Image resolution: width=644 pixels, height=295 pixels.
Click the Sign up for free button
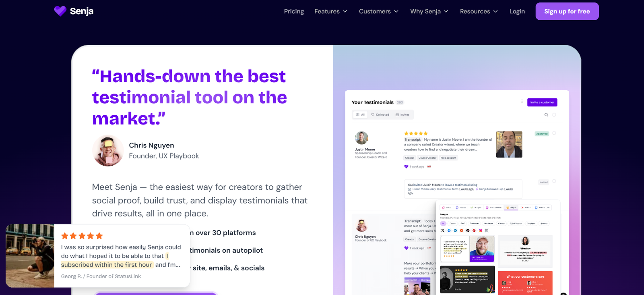(567, 11)
